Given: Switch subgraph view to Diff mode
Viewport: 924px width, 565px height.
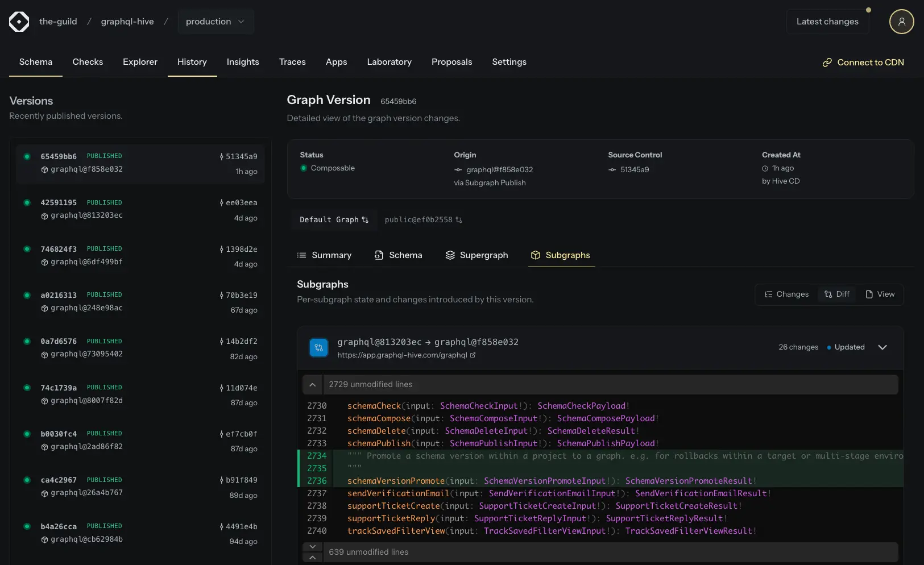Looking at the screenshot, I should (x=836, y=294).
